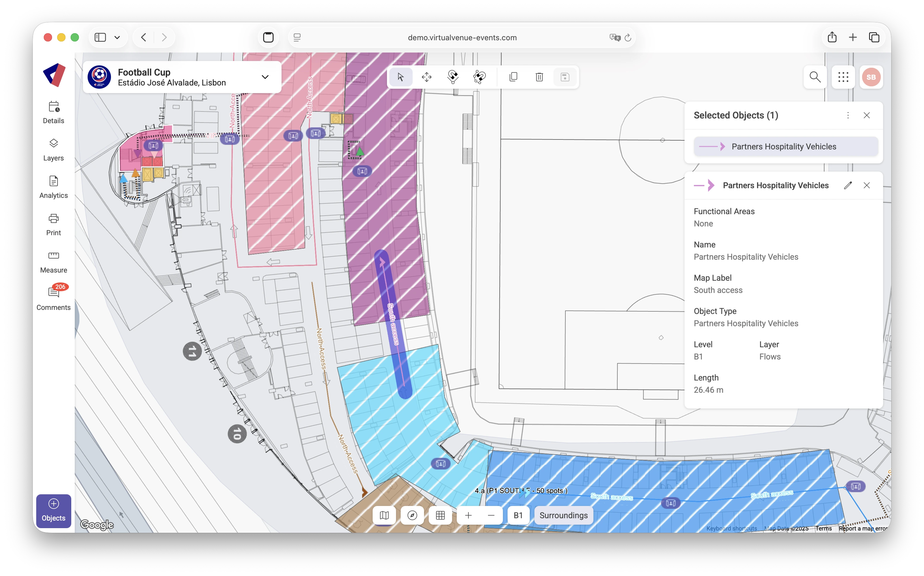Click the browser address bar URL

pyautogui.click(x=462, y=38)
